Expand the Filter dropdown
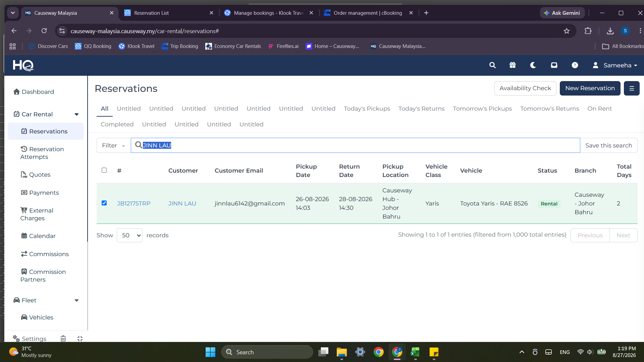644x362 pixels. (x=114, y=145)
